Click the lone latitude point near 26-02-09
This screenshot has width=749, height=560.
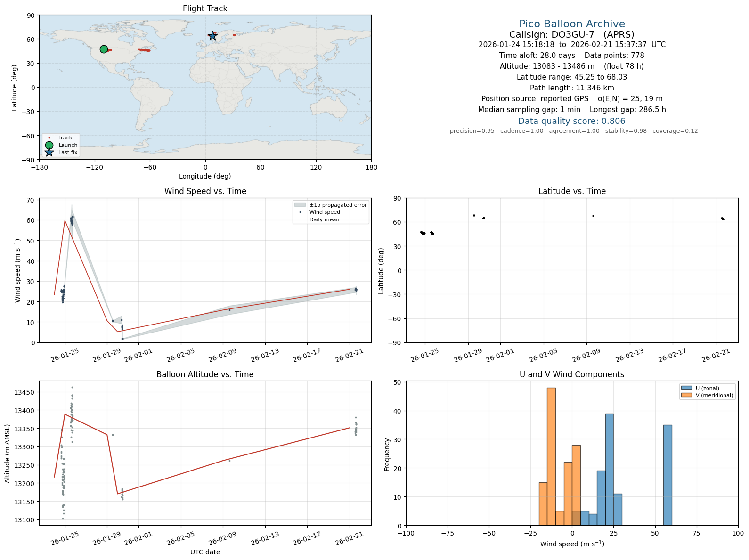click(x=593, y=216)
